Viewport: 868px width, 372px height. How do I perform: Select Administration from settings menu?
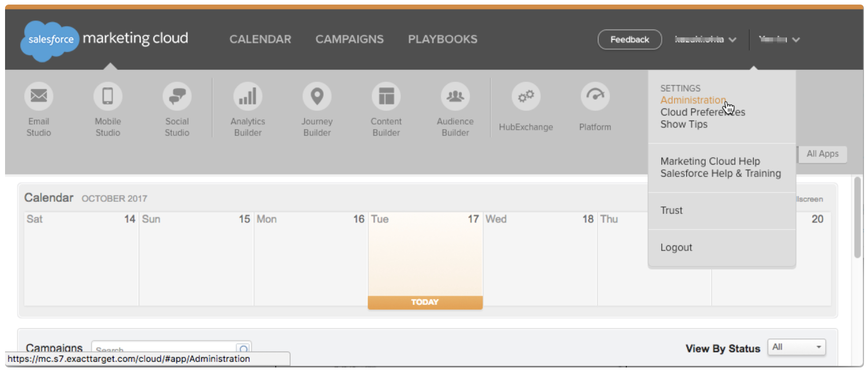point(693,100)
